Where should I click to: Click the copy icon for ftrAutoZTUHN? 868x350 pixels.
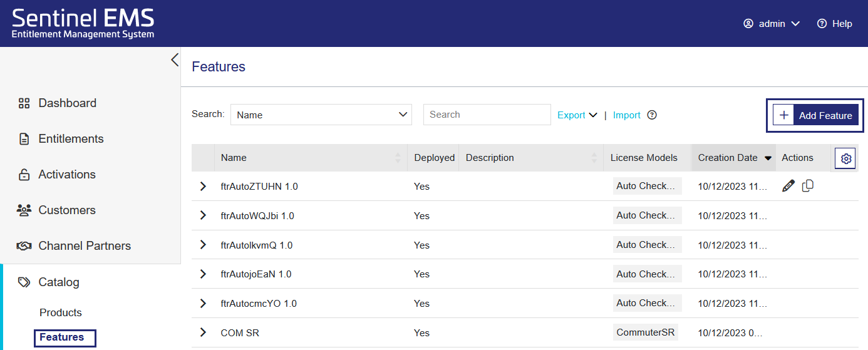(x=808, y=186)
